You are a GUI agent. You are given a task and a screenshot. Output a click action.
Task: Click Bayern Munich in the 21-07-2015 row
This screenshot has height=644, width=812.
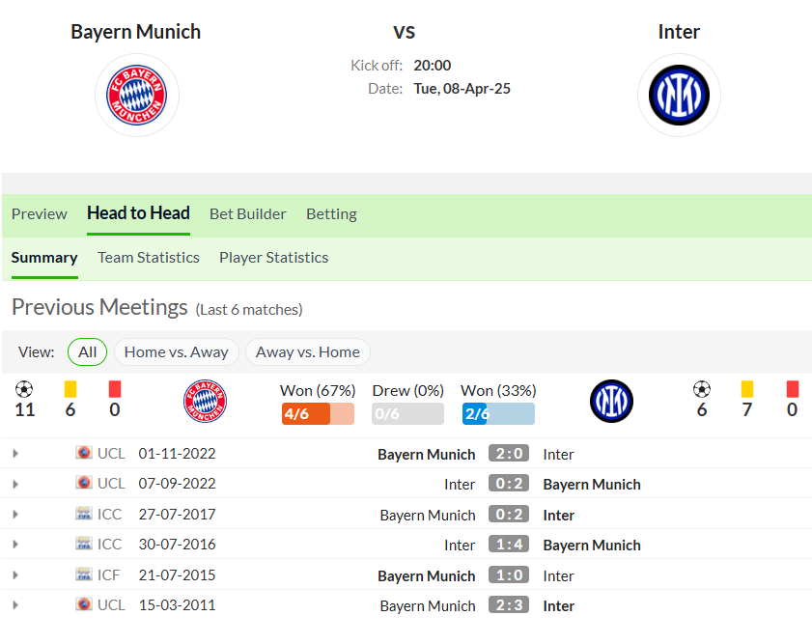click(x=426, y=575)
